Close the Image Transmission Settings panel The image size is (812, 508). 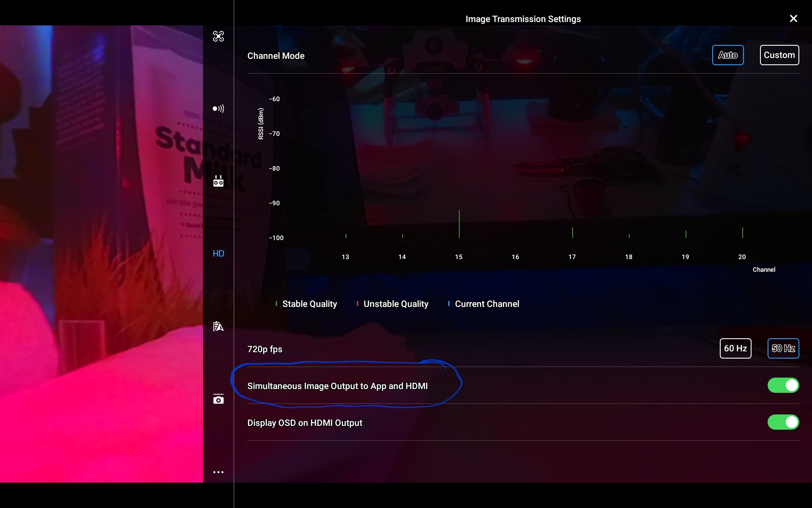(793, 19)
